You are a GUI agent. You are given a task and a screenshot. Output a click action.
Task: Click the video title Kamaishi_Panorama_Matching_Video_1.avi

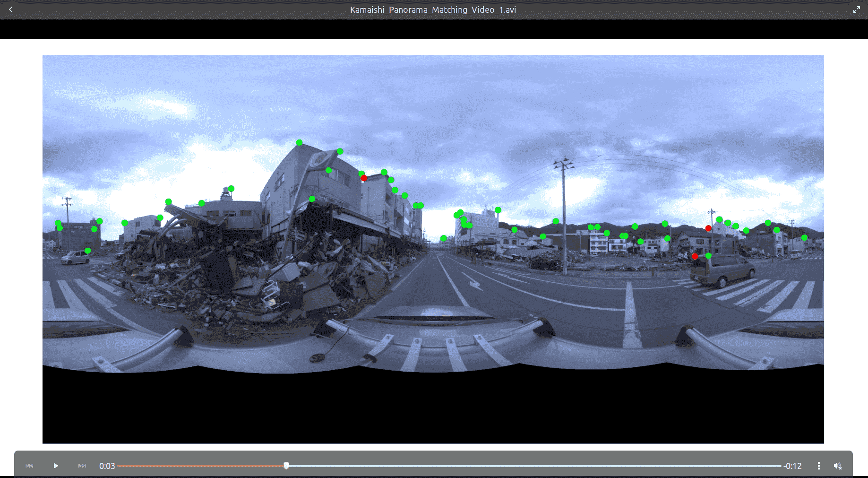(433, 9)
